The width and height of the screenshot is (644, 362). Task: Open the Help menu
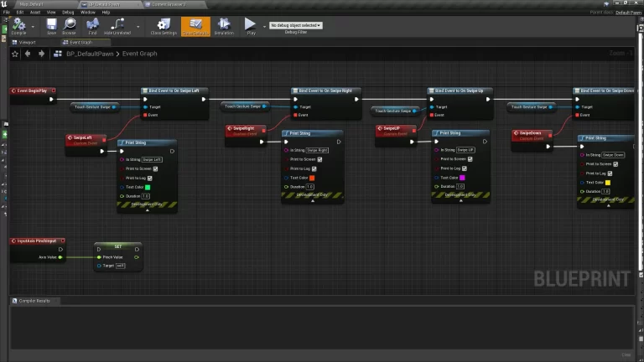point(106,13)
